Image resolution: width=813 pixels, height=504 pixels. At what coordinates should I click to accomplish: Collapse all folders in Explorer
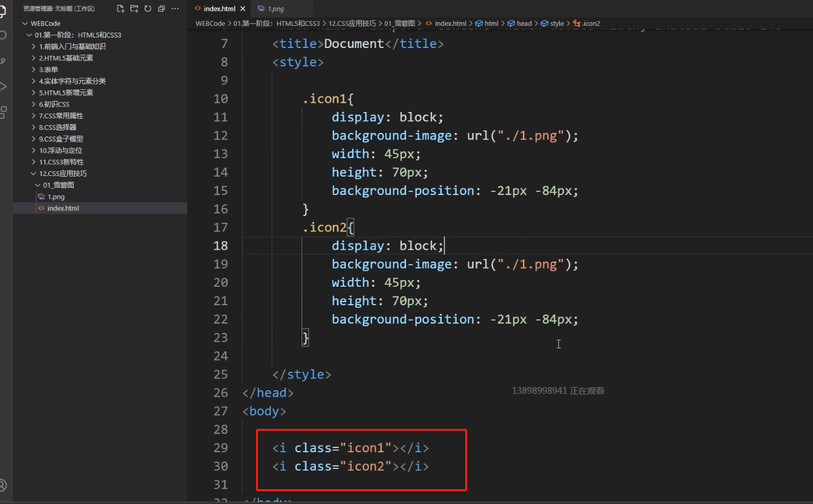[x=161, y=9]
